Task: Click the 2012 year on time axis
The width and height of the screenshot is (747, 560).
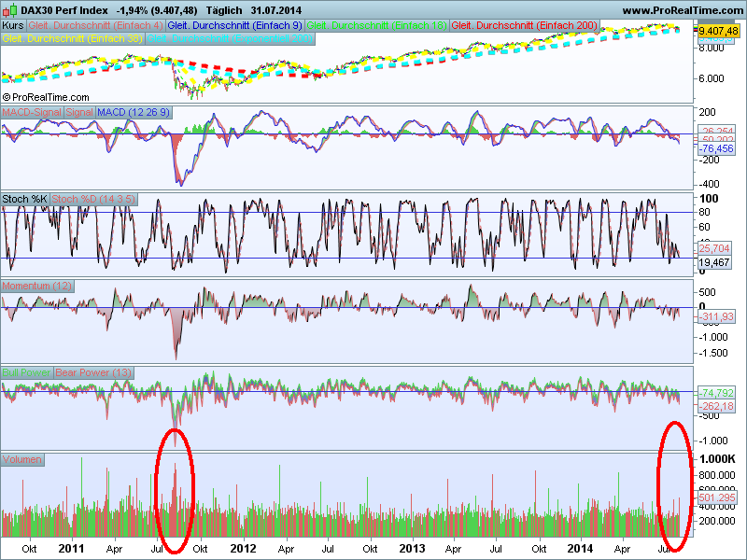Action: pos(243,549)
